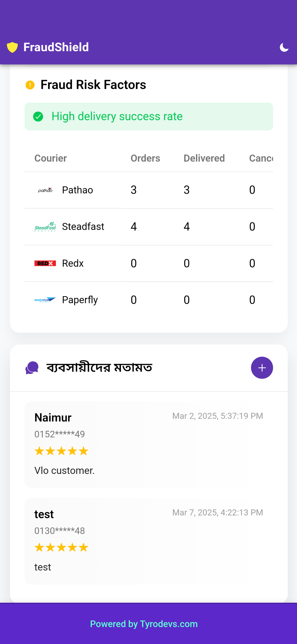This screenshot has height=644, width=297.
Task: Click the yellow FraudShield shield logo
Action: coord(12,47)
